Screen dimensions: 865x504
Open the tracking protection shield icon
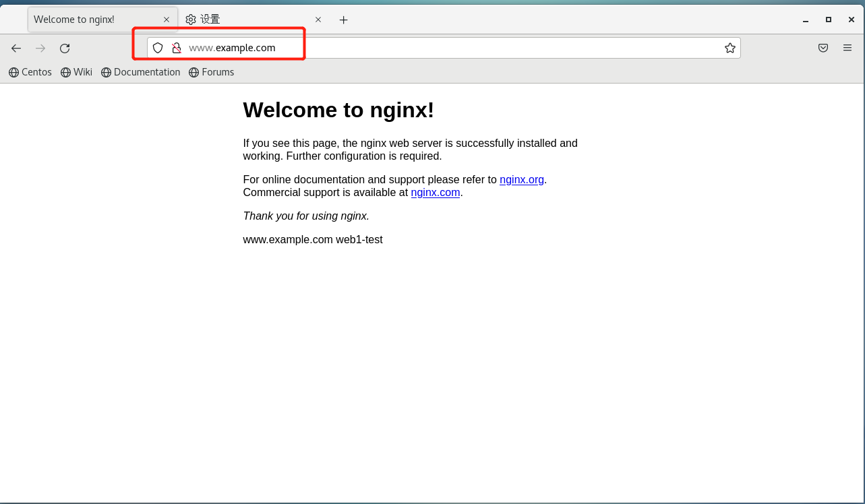pos(158,48)
